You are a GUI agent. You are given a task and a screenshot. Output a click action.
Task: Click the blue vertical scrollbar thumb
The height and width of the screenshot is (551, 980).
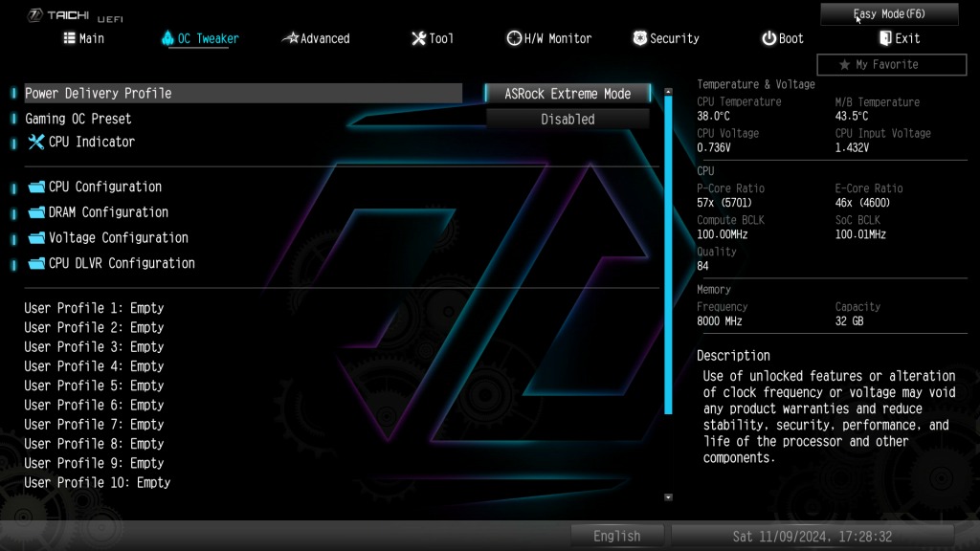click(668, 254)
